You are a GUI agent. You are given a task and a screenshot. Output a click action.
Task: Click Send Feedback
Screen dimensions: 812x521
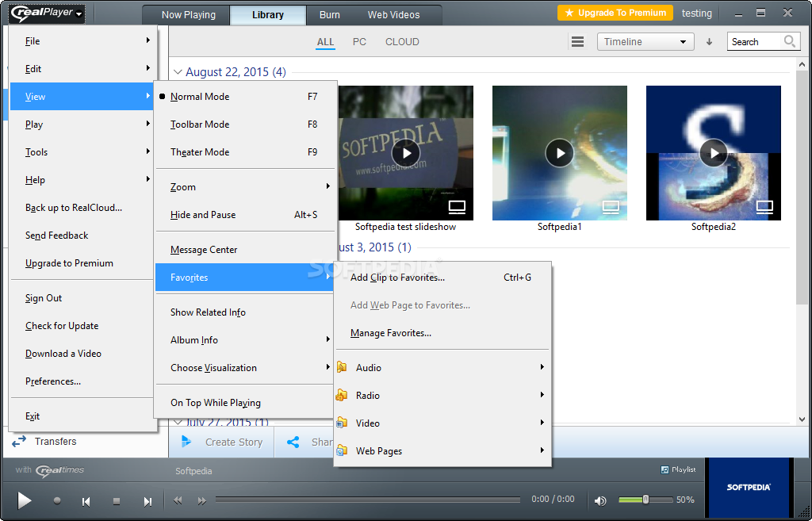point(82,236)
